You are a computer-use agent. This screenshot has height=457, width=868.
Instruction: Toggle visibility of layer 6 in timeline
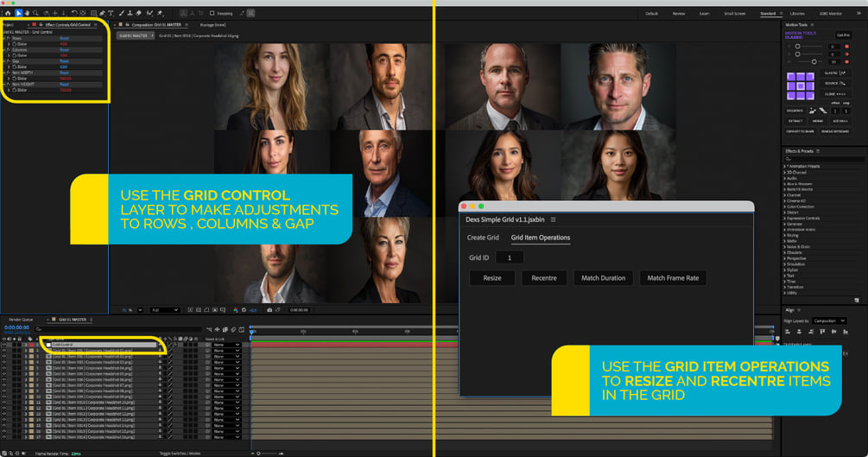pos(3,373)
